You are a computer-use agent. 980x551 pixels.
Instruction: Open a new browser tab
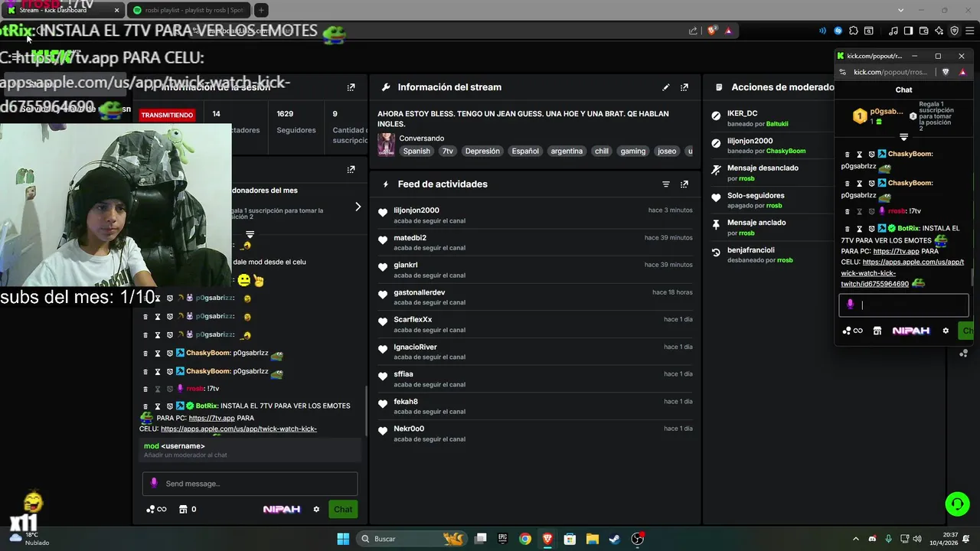[x=261, y=10]
